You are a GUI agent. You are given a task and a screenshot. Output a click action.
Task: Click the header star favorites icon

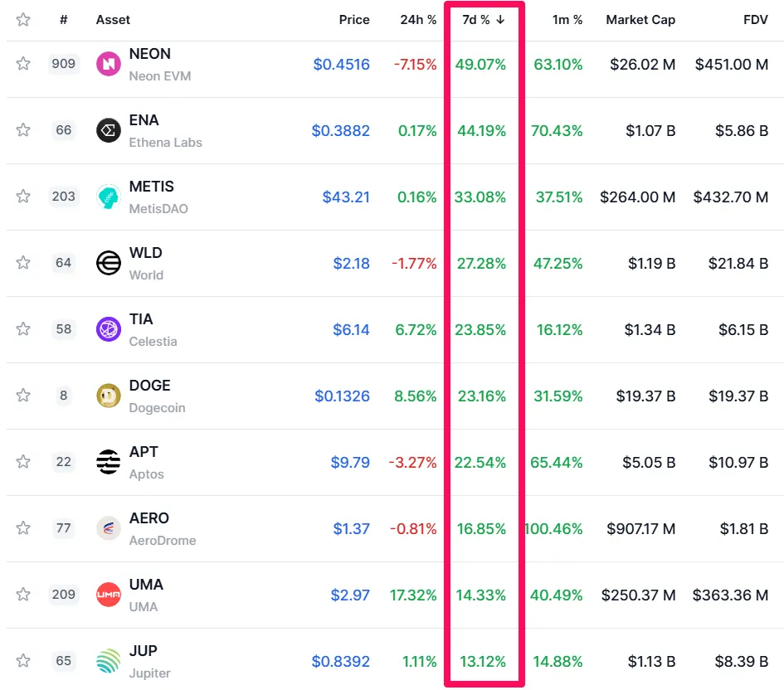point(23,20)
